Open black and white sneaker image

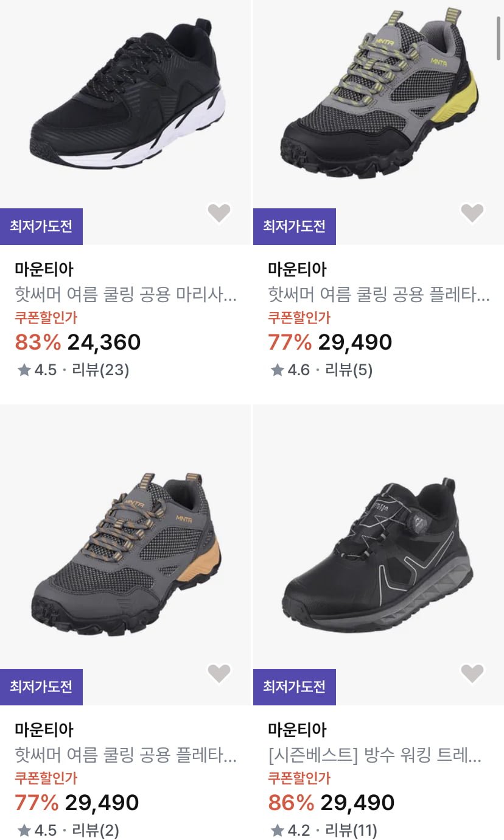(x=126, y=97)
